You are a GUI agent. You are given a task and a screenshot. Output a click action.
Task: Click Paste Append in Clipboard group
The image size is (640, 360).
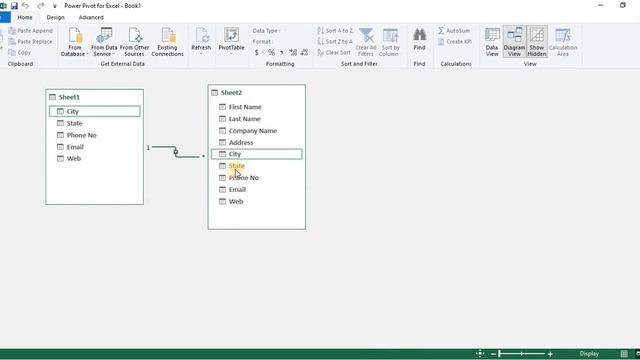click(x=31, y=31)
